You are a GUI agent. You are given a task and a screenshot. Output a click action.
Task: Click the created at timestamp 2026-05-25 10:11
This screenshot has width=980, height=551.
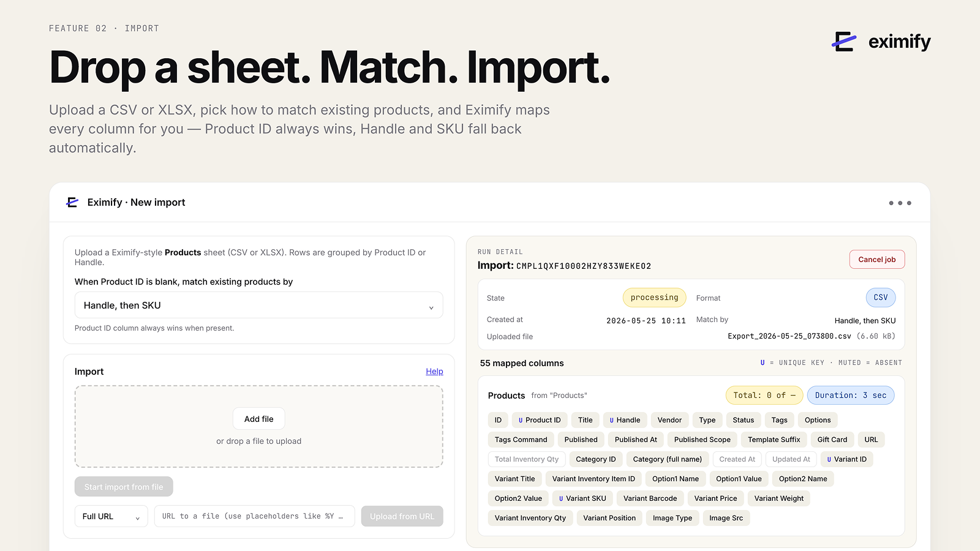pyautogui.click(x=646, y=321)
